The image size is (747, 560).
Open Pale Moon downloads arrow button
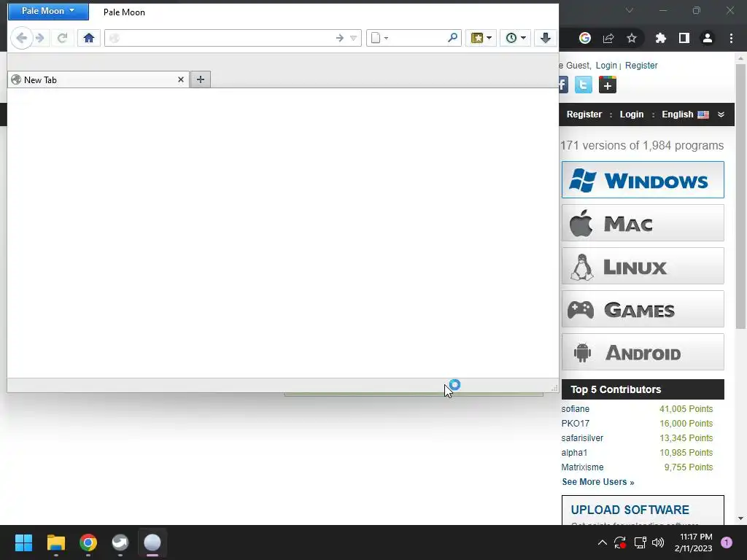(546, 38)
